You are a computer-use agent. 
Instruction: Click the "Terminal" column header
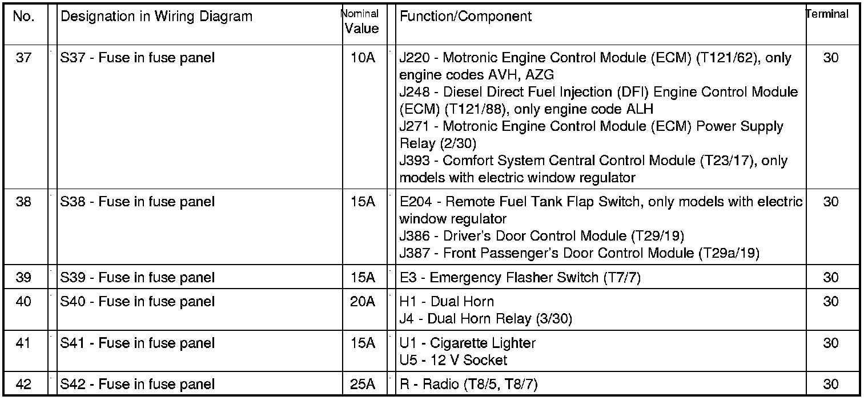[x=827, y=14]
